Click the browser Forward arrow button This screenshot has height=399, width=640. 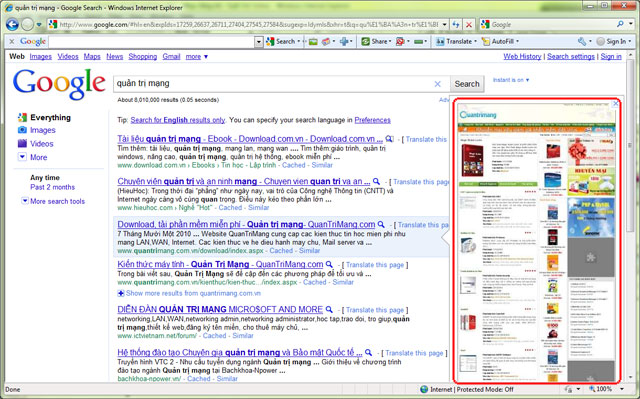[x=27, y=24]
